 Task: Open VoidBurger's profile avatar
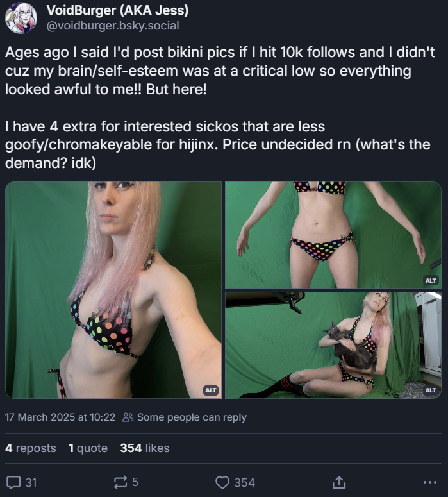21,18
